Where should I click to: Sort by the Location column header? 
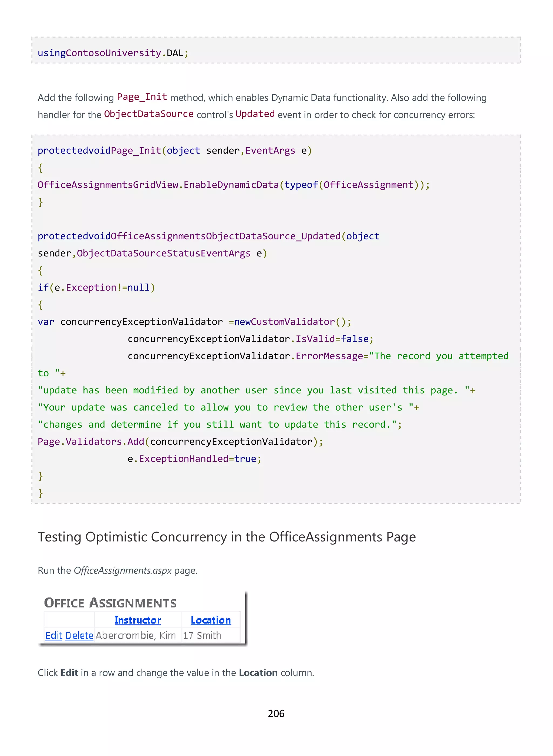pyautogui.click(x=211, y=620)
